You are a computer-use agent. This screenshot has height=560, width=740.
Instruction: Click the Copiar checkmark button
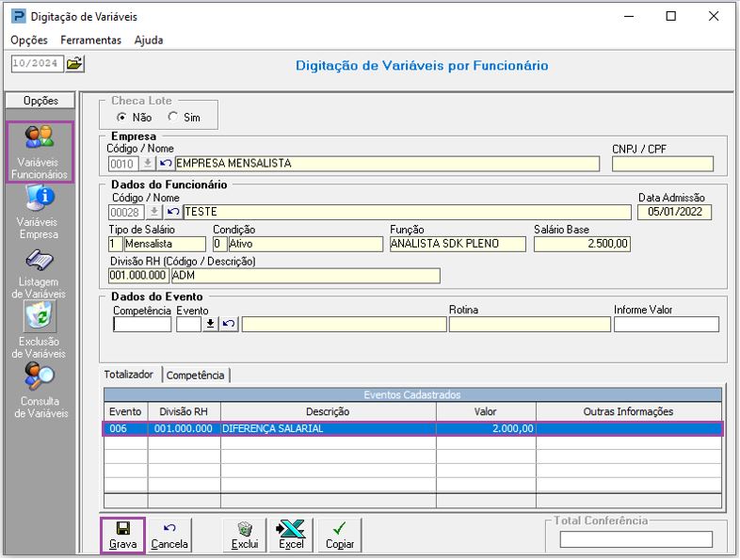(340, 536)
